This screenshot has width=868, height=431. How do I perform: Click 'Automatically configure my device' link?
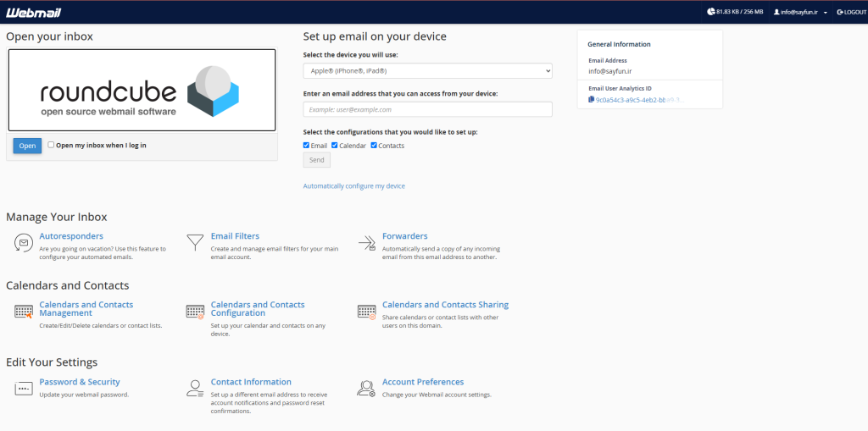[353, 186]
